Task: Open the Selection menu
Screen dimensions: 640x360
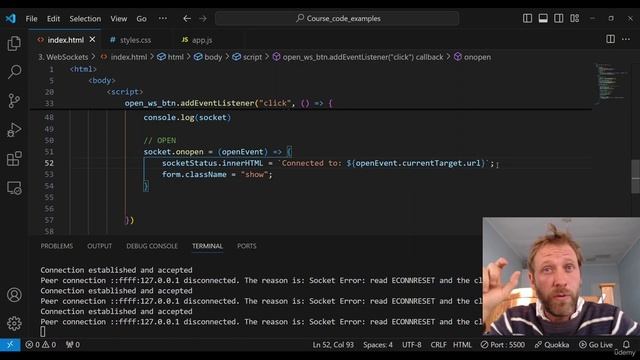Action: pyautogui.click(x=85, y=19)
